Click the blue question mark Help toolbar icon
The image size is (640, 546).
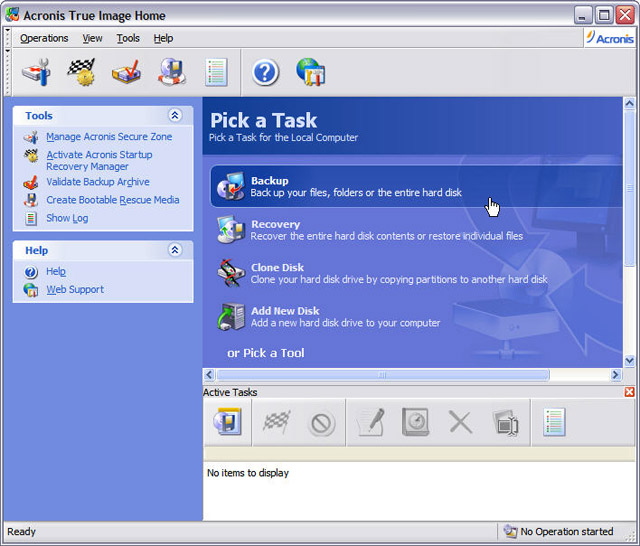pos(265,72)
